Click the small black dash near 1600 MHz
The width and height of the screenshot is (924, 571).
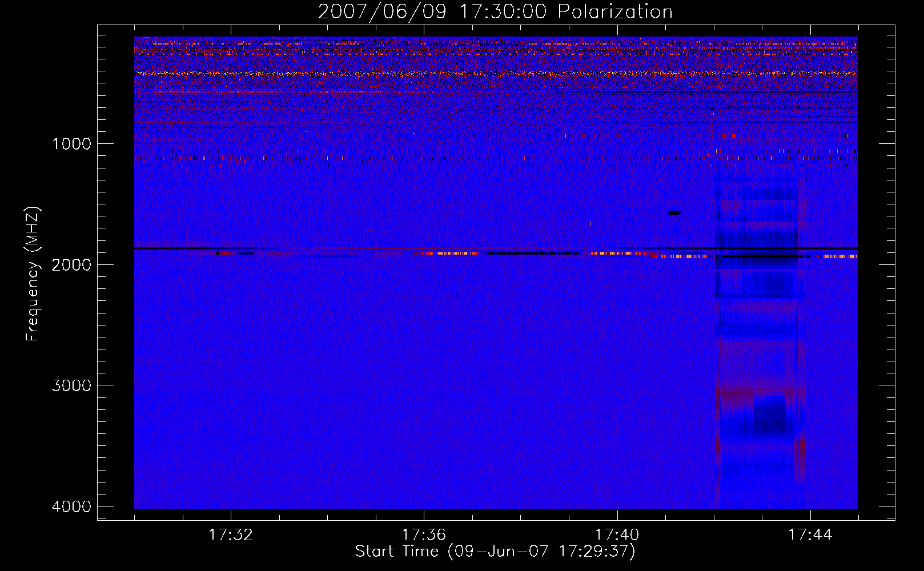[674, 213]
